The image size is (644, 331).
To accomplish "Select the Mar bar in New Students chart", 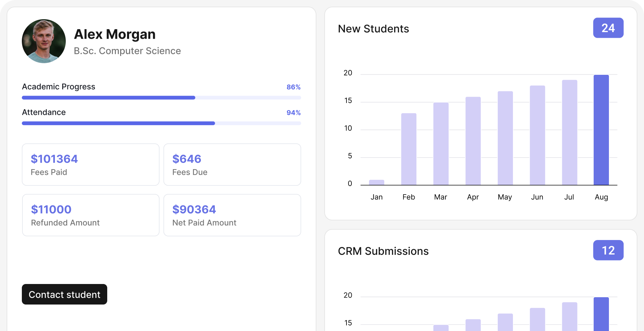I will pos(441,144).
